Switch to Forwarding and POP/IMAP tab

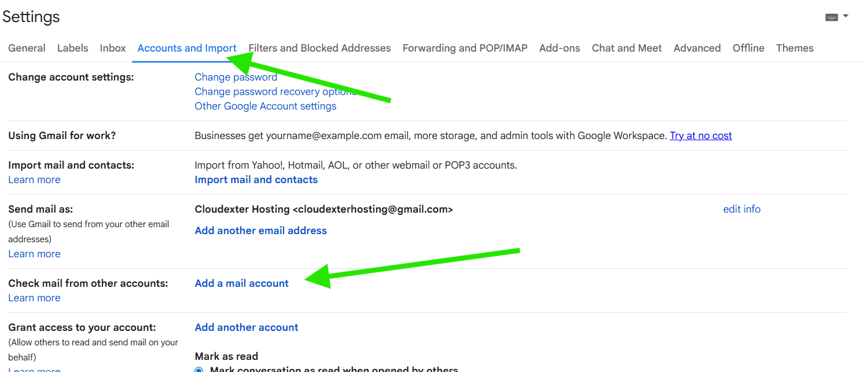pyautogui.click(x=465, y=48)
